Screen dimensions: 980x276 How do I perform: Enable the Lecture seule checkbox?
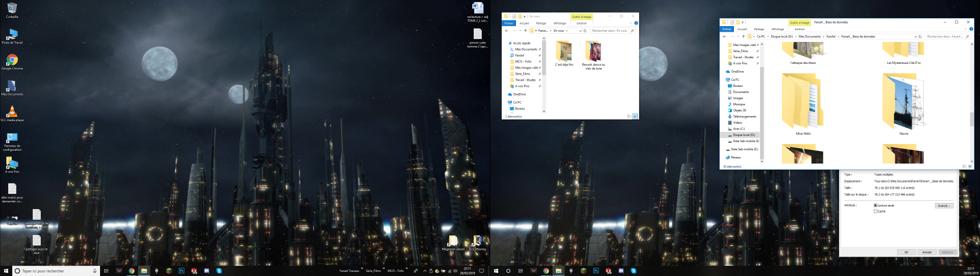875,205
